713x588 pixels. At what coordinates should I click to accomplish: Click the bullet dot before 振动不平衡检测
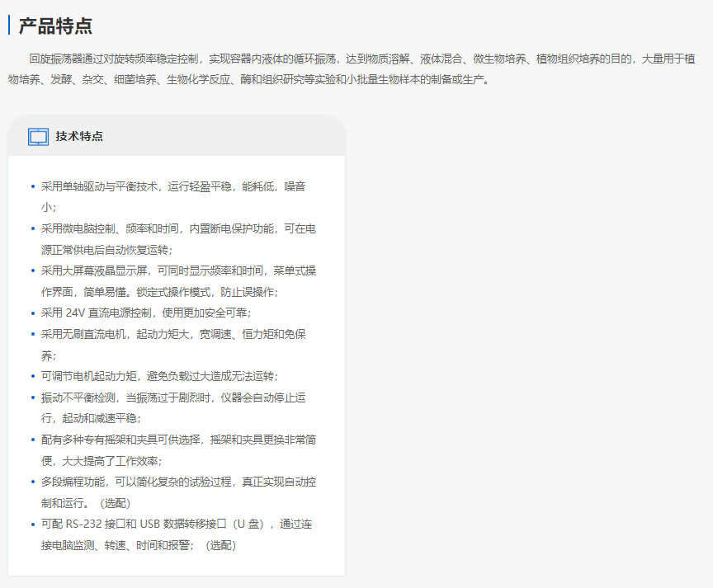point(33,397)
